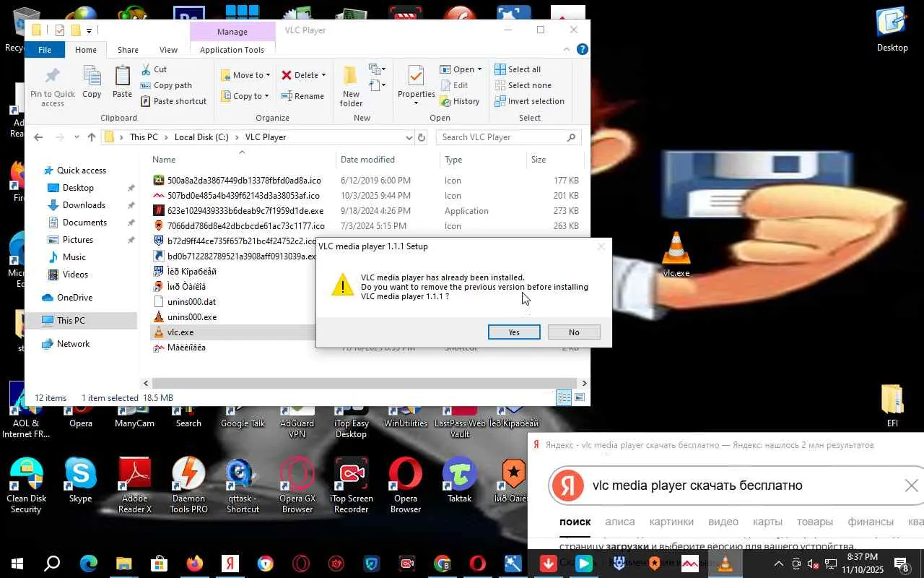
Task: Open the Delete dropdown arrow
Action: pyautogui.click(x=323, y=75)
